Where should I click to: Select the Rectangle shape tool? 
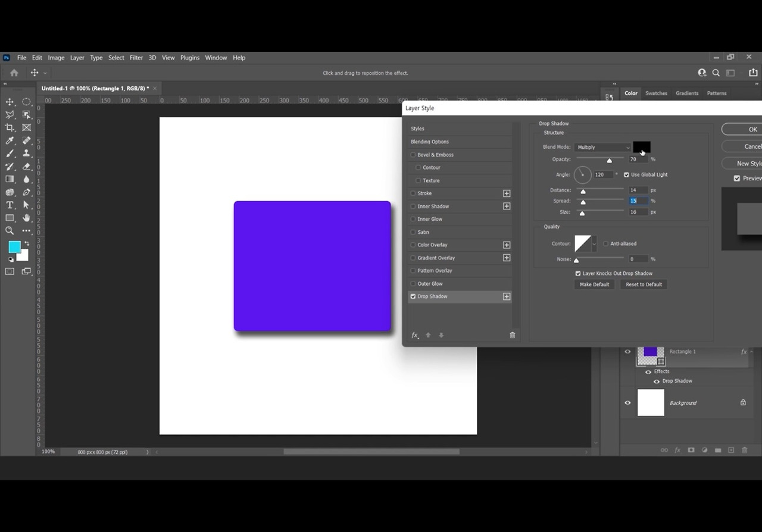pos(10,218)
